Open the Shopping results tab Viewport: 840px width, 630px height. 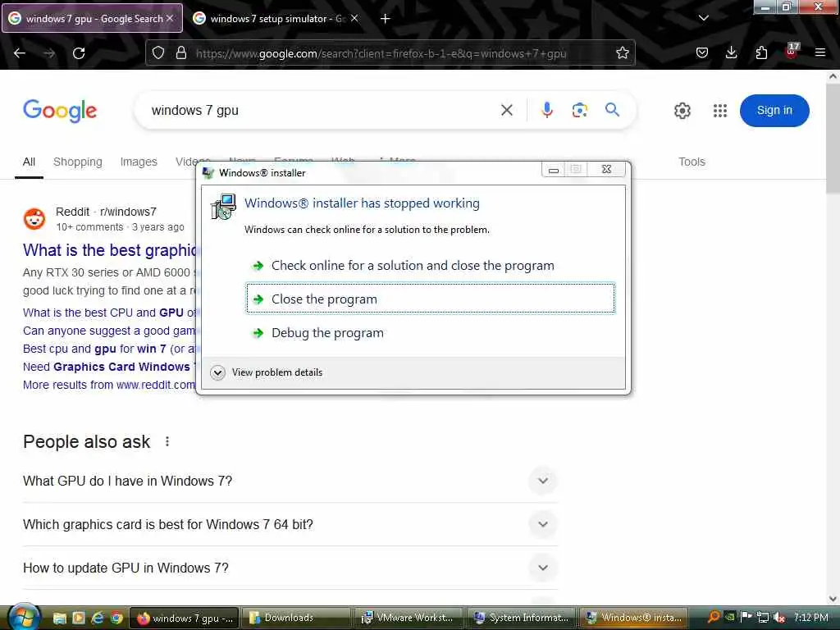[78, 162]
